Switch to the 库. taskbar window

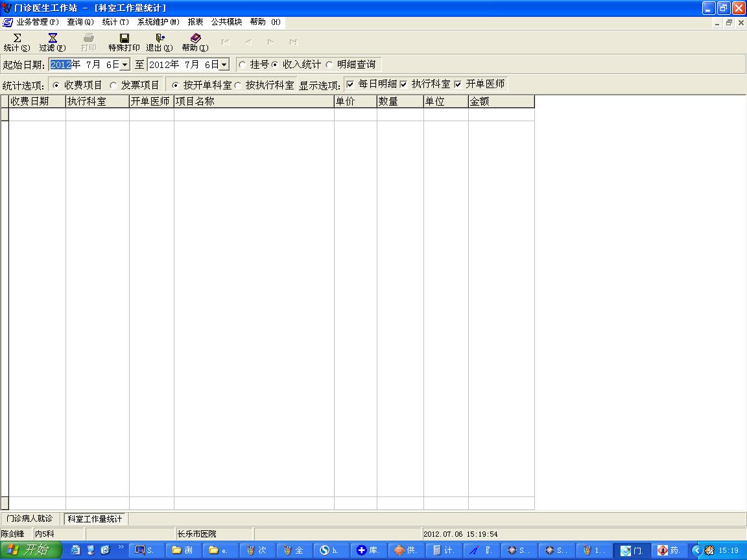[368, 550]
